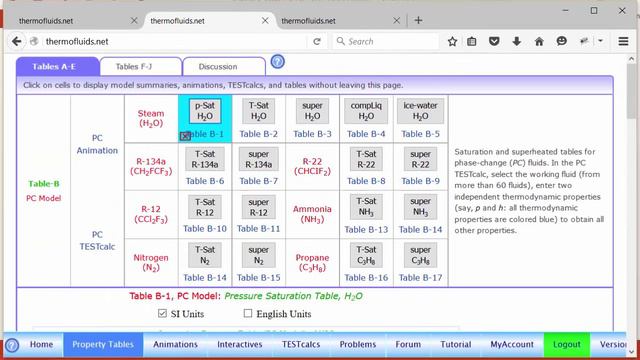640x360 pixels.
Task: Close the active middle thermofluids.net tab
Action: 265,20
